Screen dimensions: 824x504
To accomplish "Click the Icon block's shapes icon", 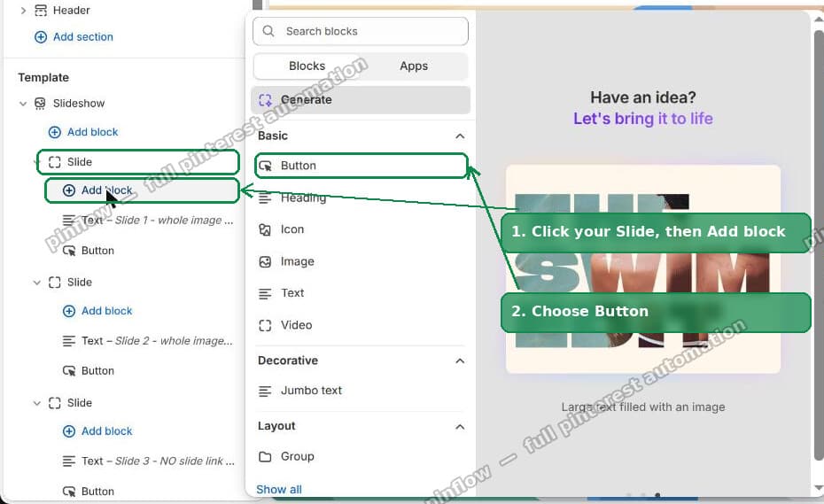I will tap(266, 229).
